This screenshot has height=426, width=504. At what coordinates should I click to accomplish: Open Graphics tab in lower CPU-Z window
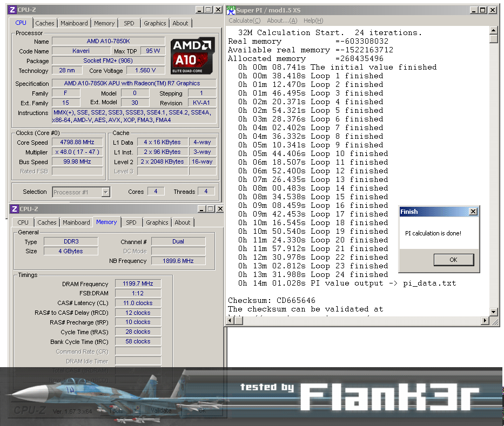click(x=157, y=222)
